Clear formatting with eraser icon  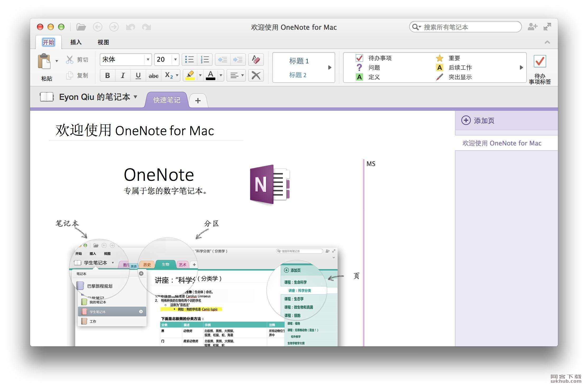coord(256,60)
